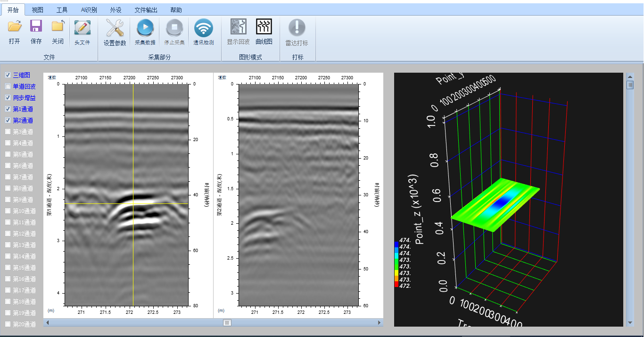Click the horizontal scrollbar right arrow
The height and width of the screenshot is (337, 644).
coord(380,322)
